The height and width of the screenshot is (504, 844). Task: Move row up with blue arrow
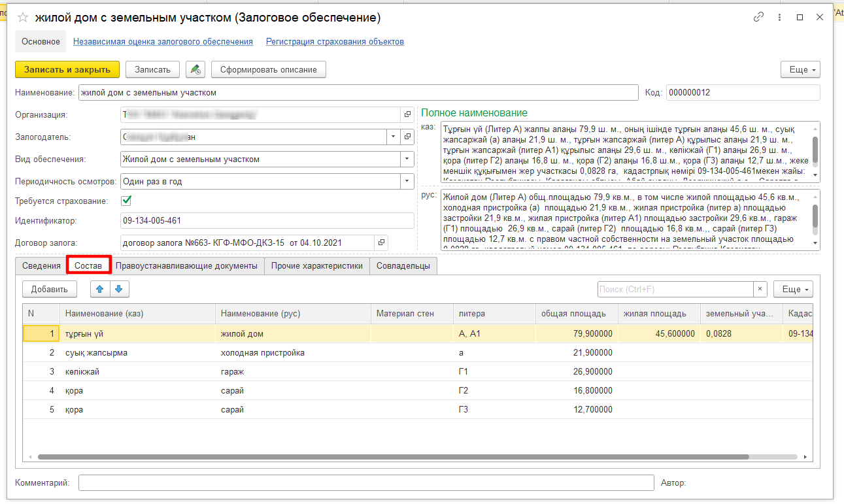point(100,289)
